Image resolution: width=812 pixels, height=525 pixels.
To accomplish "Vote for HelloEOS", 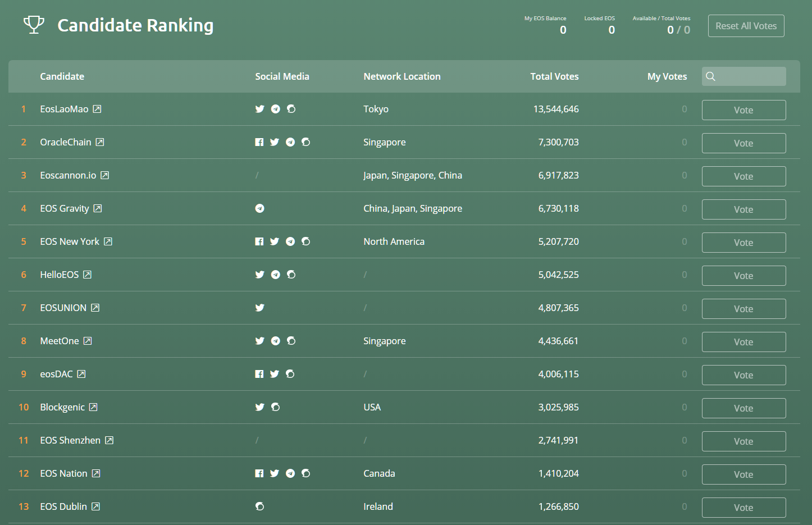I will 743,276.
